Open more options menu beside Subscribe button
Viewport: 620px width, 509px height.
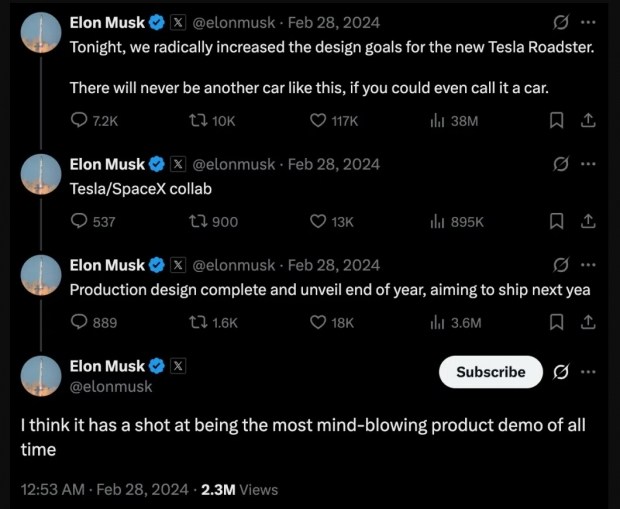(589, 372)
